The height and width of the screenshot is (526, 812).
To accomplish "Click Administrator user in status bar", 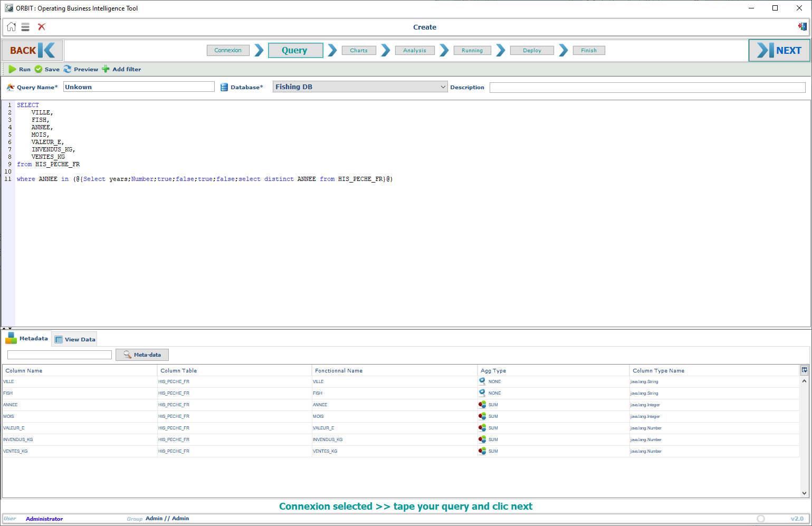I will 44,519.
